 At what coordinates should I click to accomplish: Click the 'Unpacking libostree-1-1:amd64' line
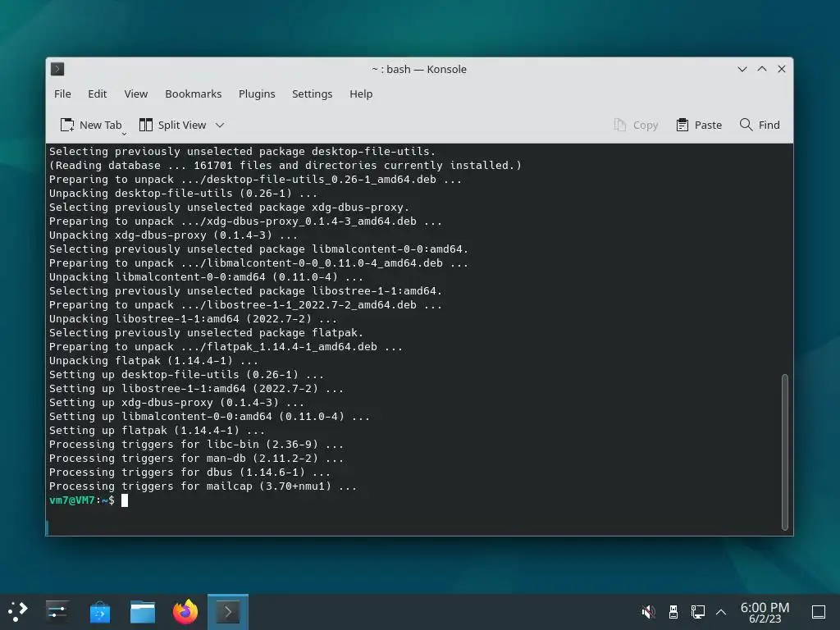point(193,319)
